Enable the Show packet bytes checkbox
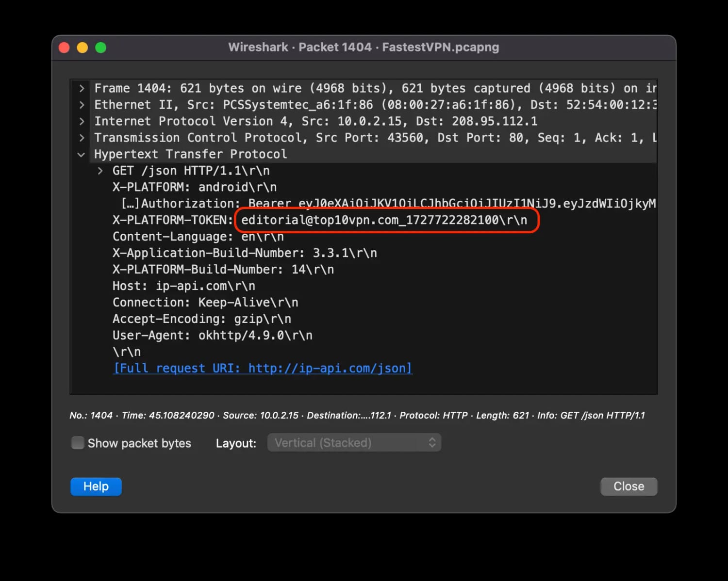728x581 pixels. coord(78,443)
